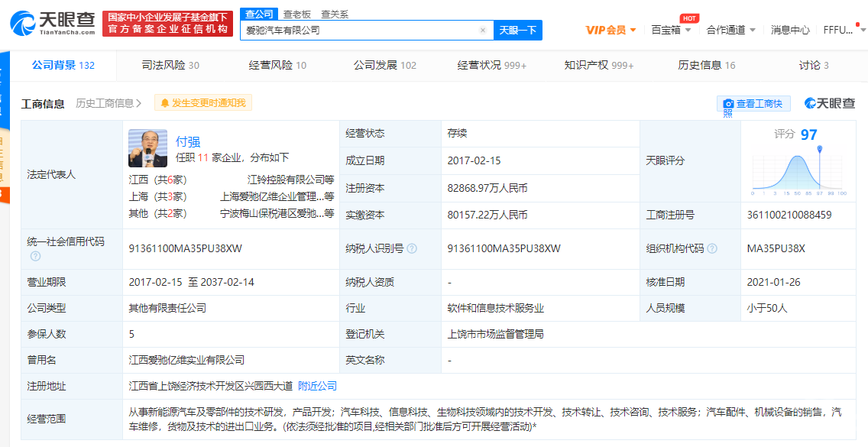Click the help icon under 统一社会信用代码
The height and width of the screenshot is (447, 868).
point(35,256)
